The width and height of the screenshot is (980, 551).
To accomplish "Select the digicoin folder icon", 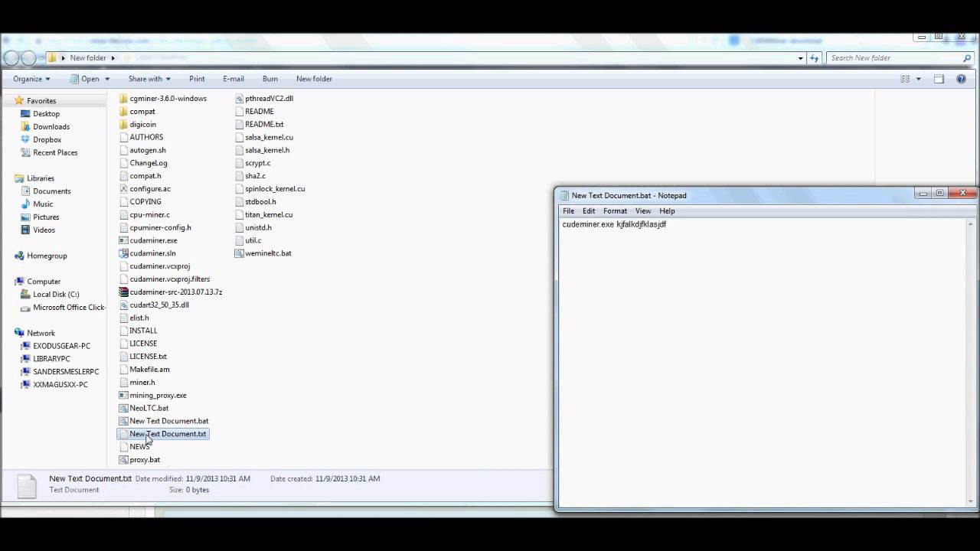I will point(123,125).
